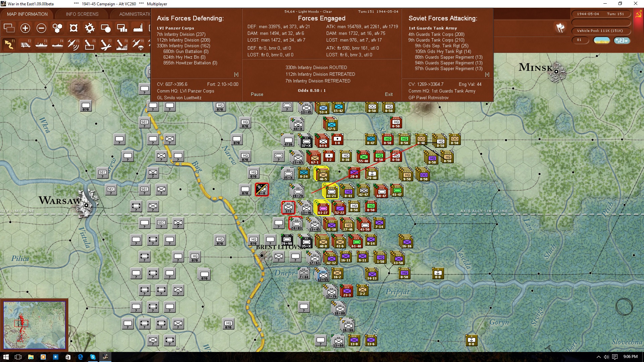This screenshot has width=644, height=362.
Task: Toggle fortification levels icon
Action: [x=73, y=28]
